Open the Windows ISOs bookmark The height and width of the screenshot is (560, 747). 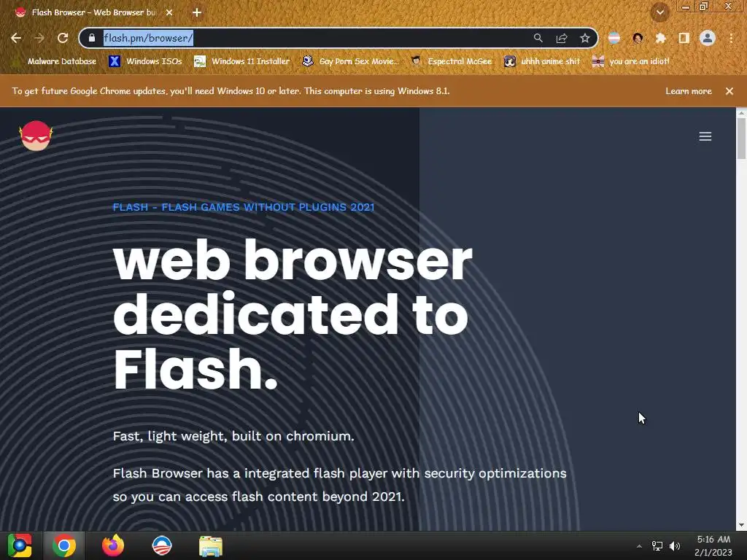pos(145,61)
